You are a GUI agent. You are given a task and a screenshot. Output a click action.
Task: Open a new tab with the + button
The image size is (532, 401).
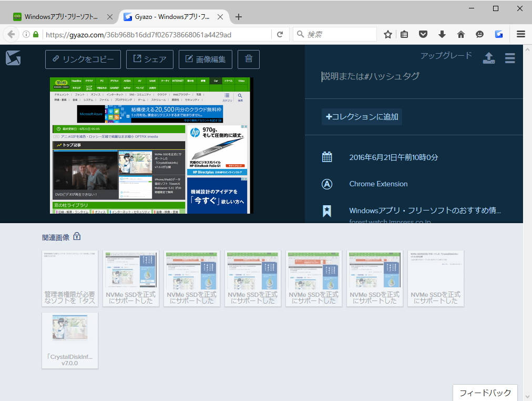pos(239,16)
